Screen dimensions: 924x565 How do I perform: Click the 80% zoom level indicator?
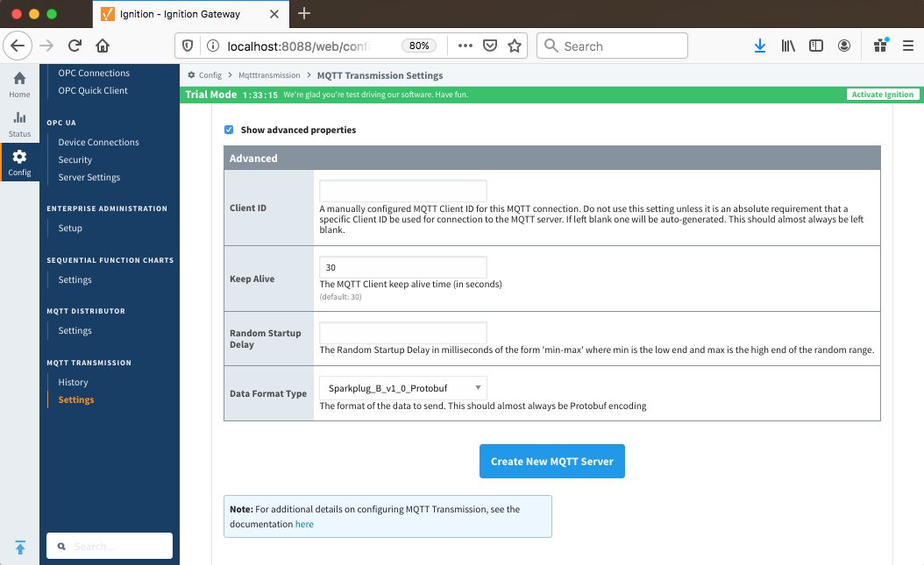pos(419,46)
